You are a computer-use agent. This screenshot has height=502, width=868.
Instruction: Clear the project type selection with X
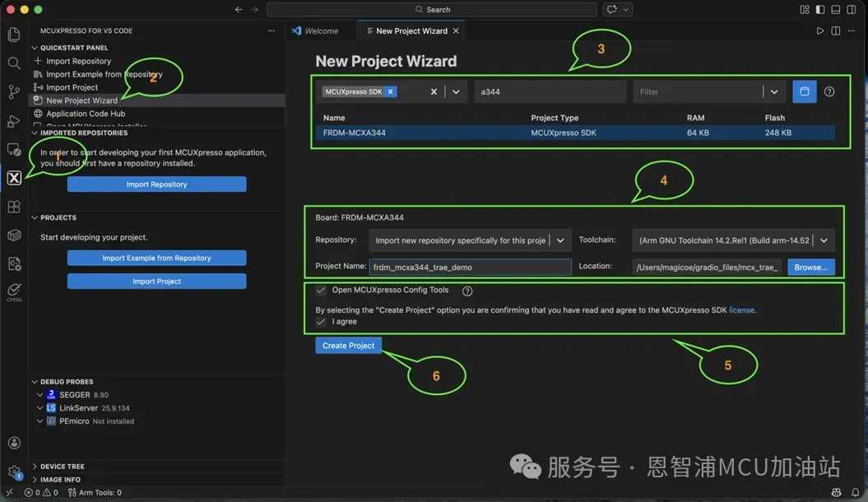pos(434,92)
